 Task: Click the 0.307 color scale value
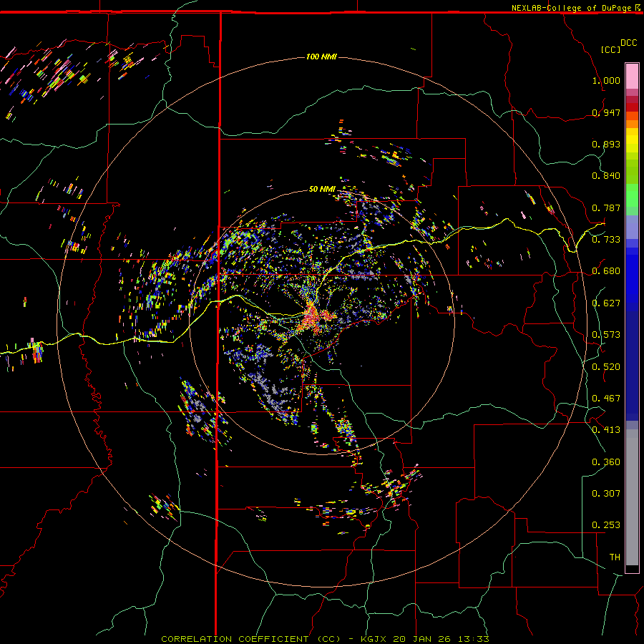point(606,493)
